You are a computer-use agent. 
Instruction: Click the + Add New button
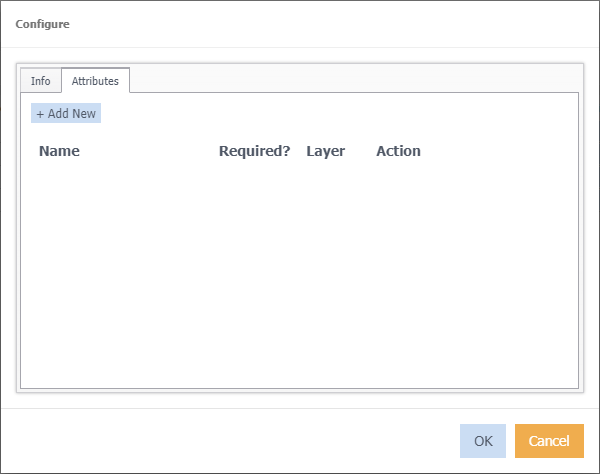[x=66, y=114]
